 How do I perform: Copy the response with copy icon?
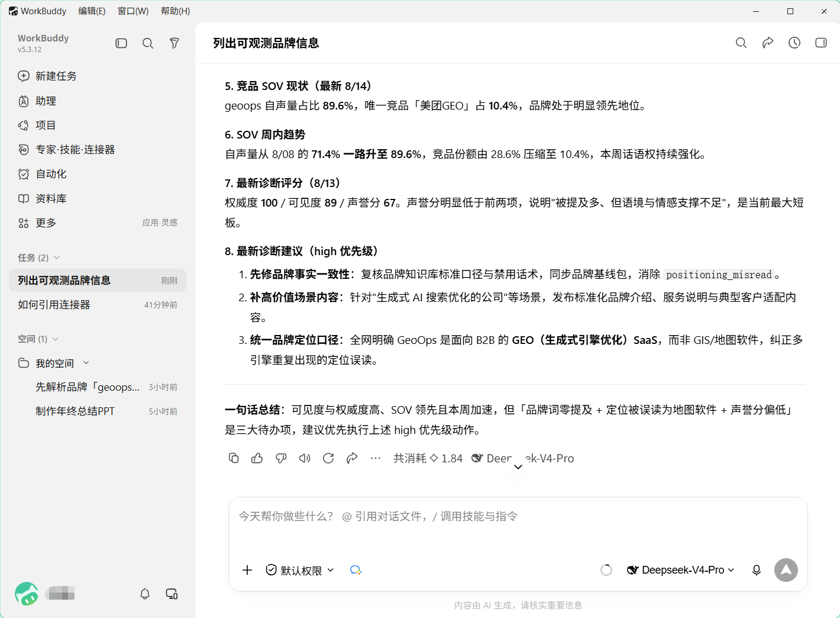tap(234, 458)
